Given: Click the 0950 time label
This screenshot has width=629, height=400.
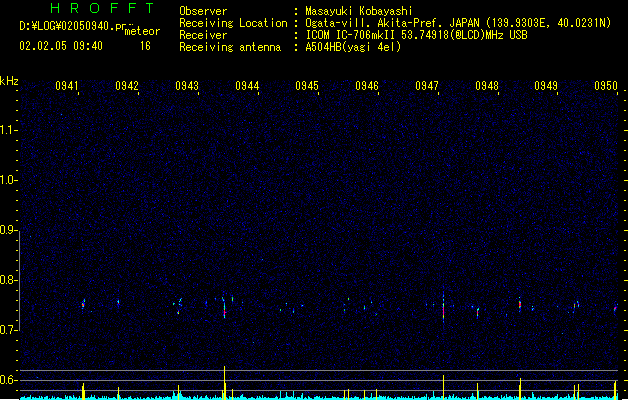Looking at the screenshot, I should pos(606,86).
